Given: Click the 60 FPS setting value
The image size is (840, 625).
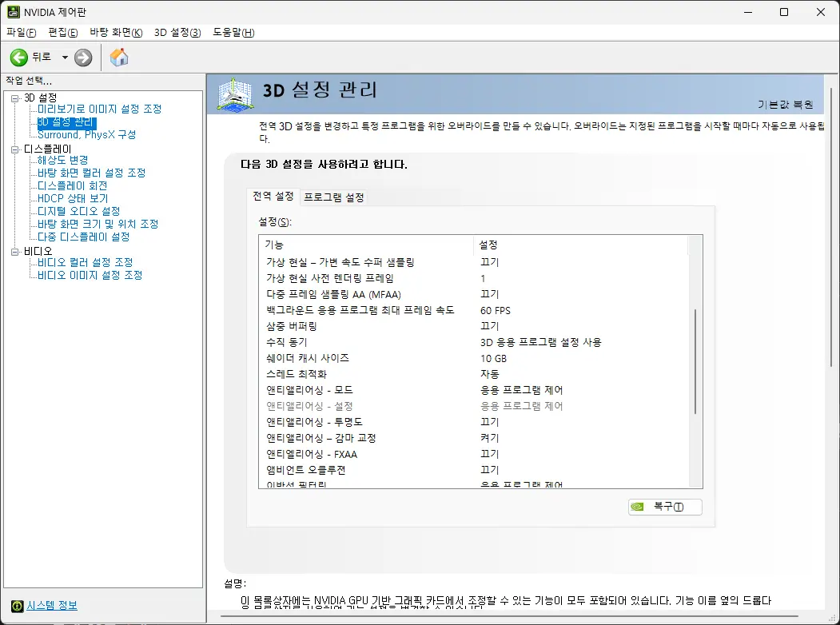Looking at the screenshot, I should (496, 311).
